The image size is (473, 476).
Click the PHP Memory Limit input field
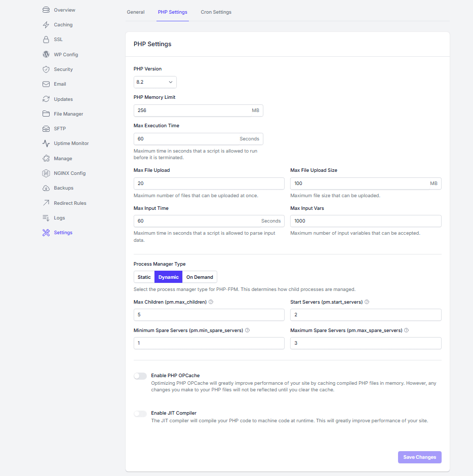click(x=192, y=111)
